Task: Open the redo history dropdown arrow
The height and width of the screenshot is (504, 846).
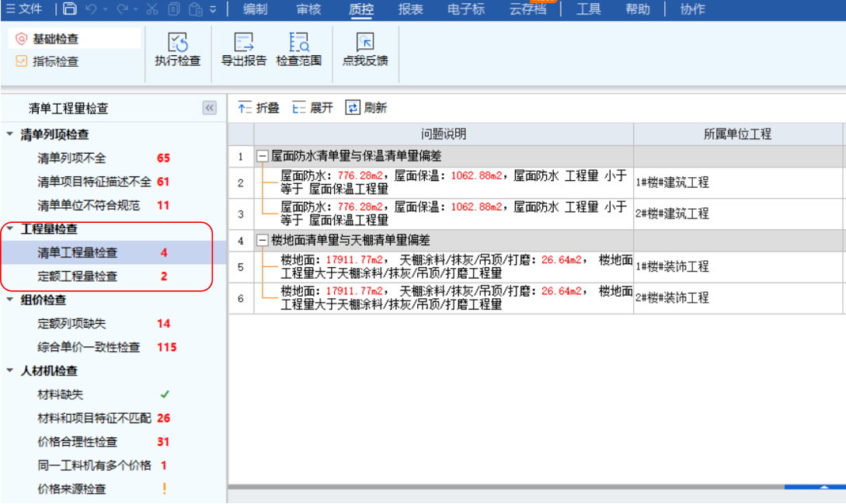Action: [135, 9]
